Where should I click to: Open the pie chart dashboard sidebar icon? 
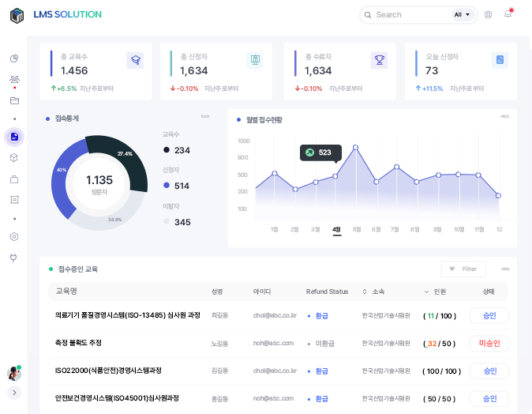click(14, 58)
